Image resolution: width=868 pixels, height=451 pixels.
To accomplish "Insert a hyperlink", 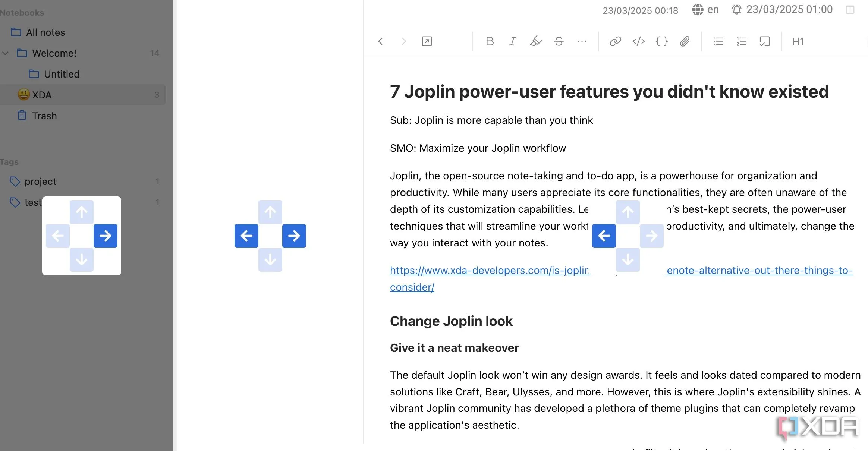I will 615,41.
